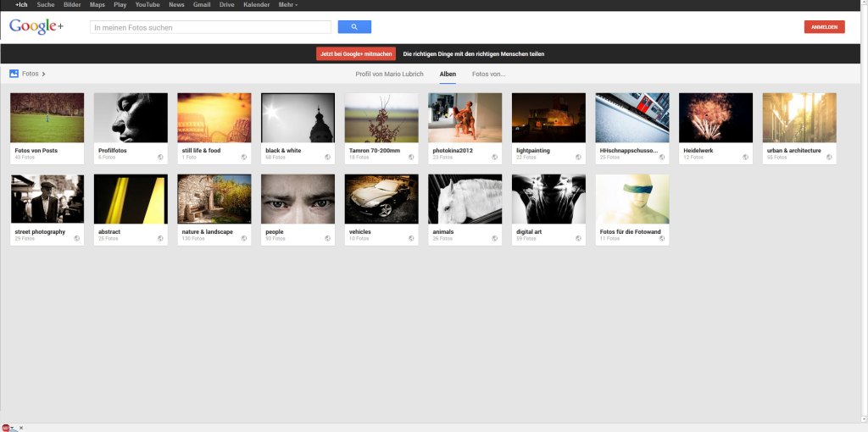The width and height of the screenshot is (868, 432).
Task: Click the red Anmelden button
Action: [x=824, y=27]
